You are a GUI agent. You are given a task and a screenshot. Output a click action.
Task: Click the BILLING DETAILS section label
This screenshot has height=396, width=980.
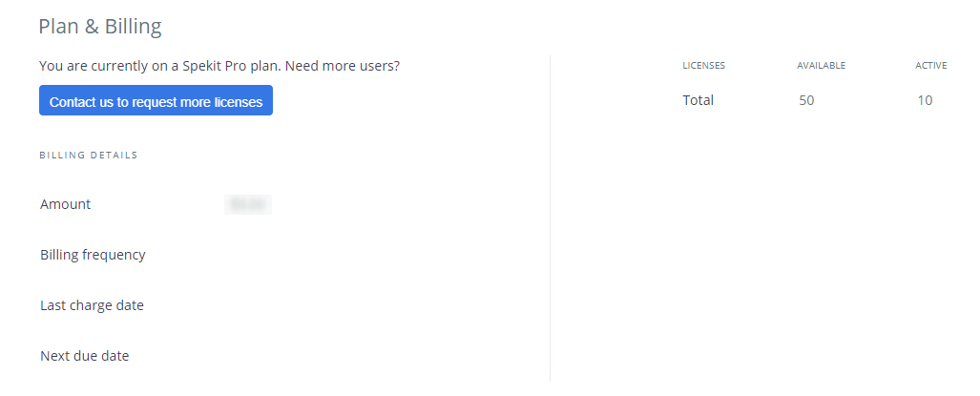click(x=89, y=156)
